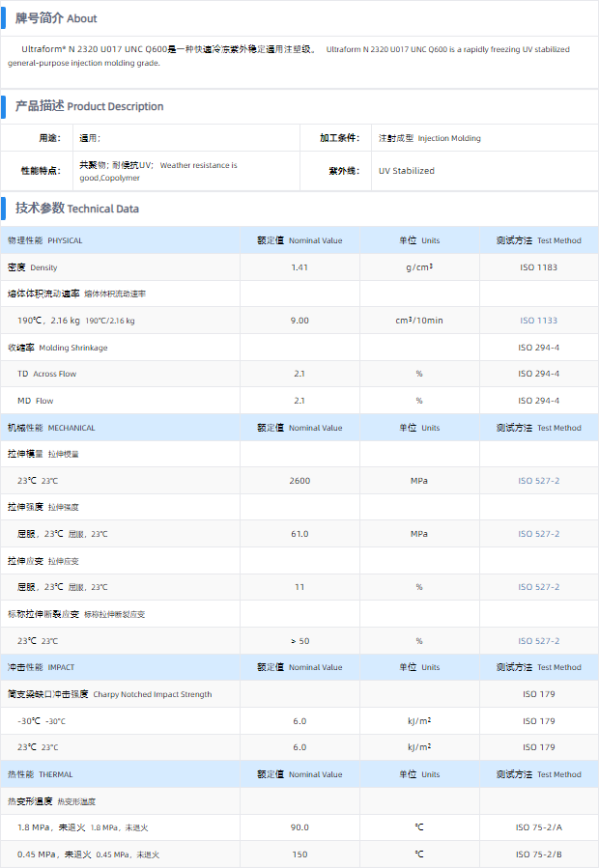Click the 热变形温度 row label
Viewport: 599px width, 868px height.
[51, 801]
